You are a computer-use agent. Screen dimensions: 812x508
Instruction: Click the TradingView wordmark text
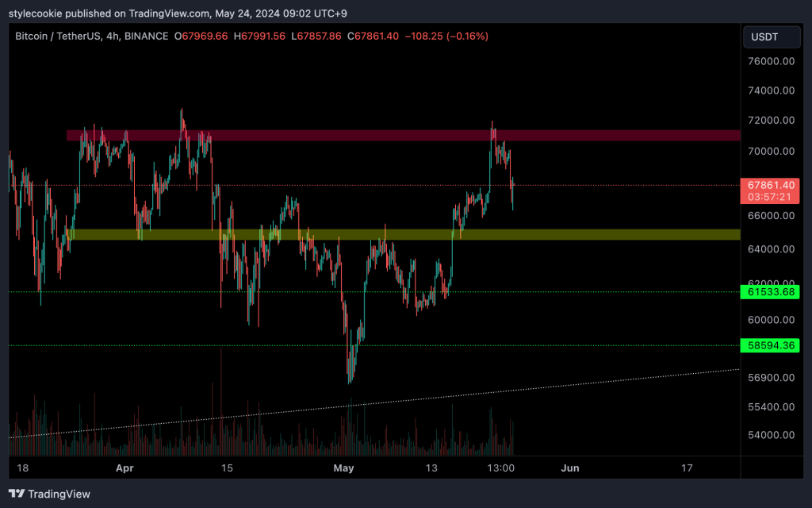[59, 494]
